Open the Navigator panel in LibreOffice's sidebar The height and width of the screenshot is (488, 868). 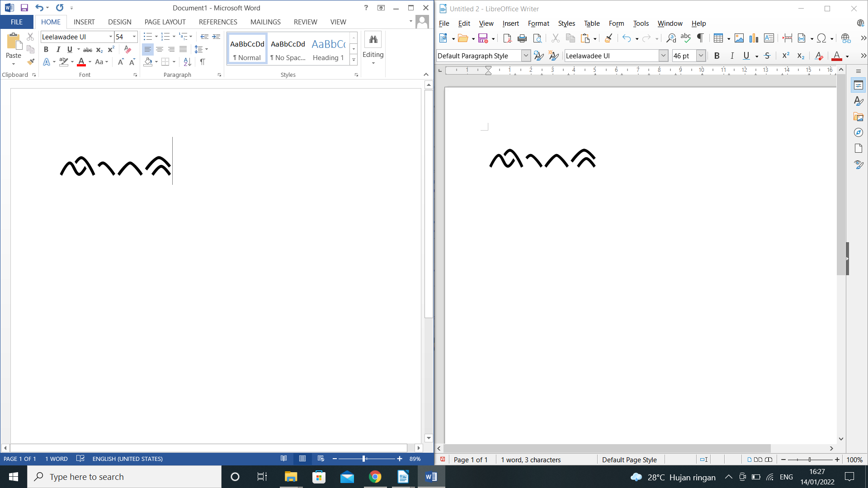pyautogui.click(x=859, y=132)
